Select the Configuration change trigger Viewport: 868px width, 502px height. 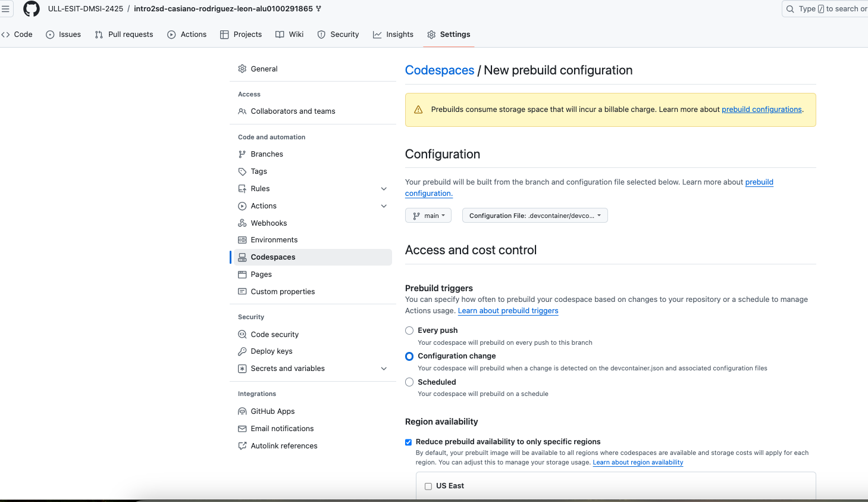409,356
